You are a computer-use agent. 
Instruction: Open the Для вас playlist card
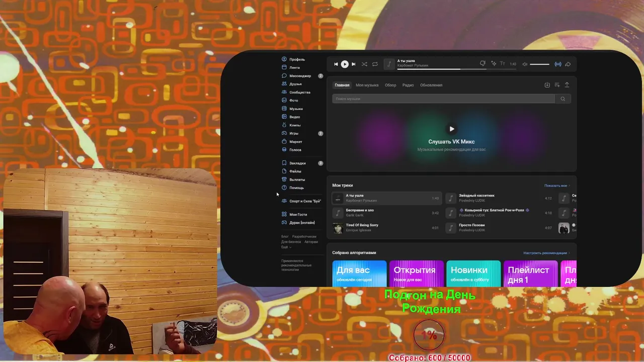coord(359,274)
